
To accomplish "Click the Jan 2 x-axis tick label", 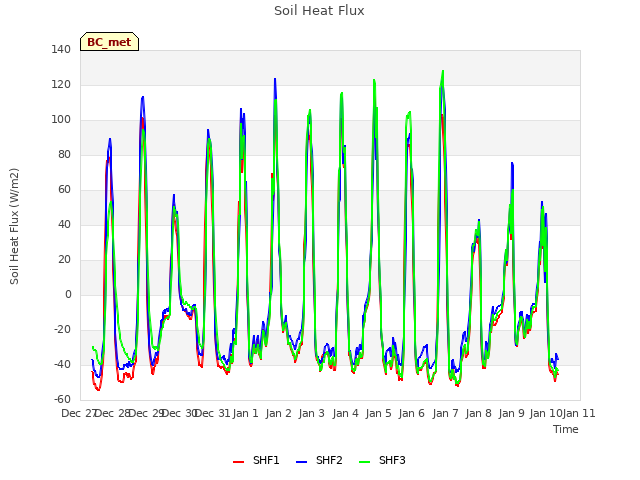I will point(279,413).
